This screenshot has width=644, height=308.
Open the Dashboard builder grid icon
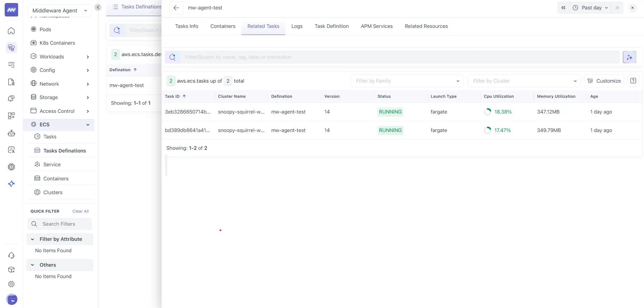[11, 116]
